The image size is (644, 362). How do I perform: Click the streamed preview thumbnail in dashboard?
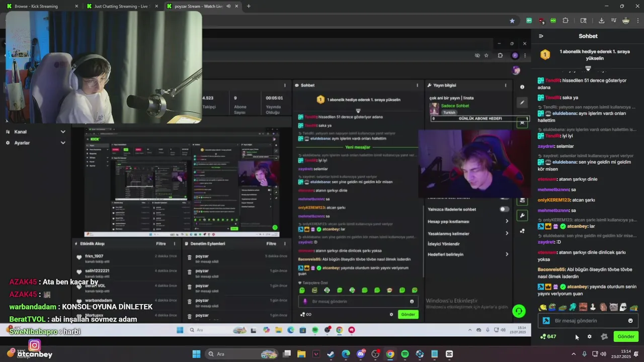[x=182, y=182]
